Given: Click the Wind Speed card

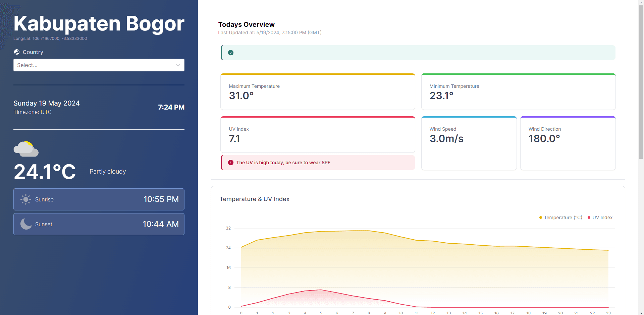Looking at the screenshot, I should point(469,143).
